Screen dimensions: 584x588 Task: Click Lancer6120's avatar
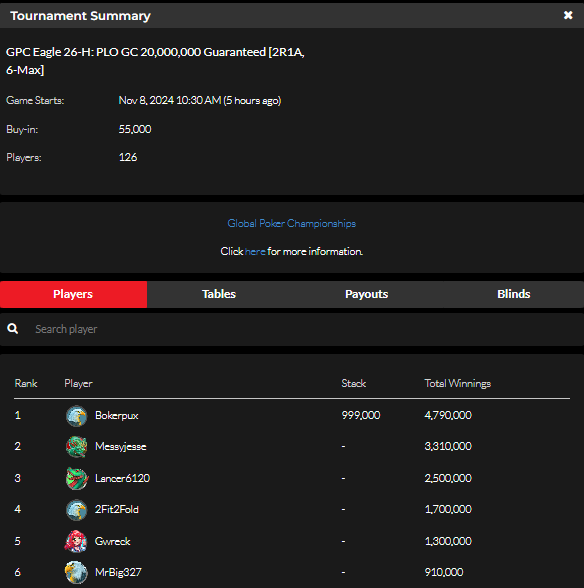click(x=77, y=478)
